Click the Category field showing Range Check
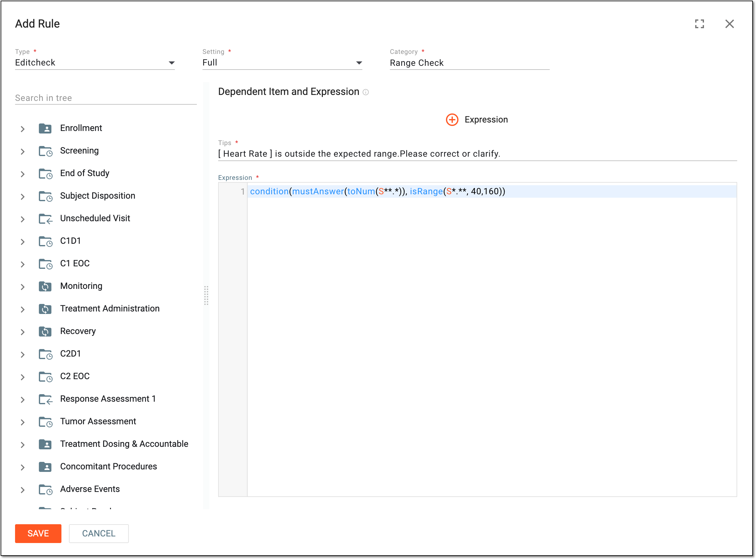This screenshot has height=559, width=756. [470, 63]
